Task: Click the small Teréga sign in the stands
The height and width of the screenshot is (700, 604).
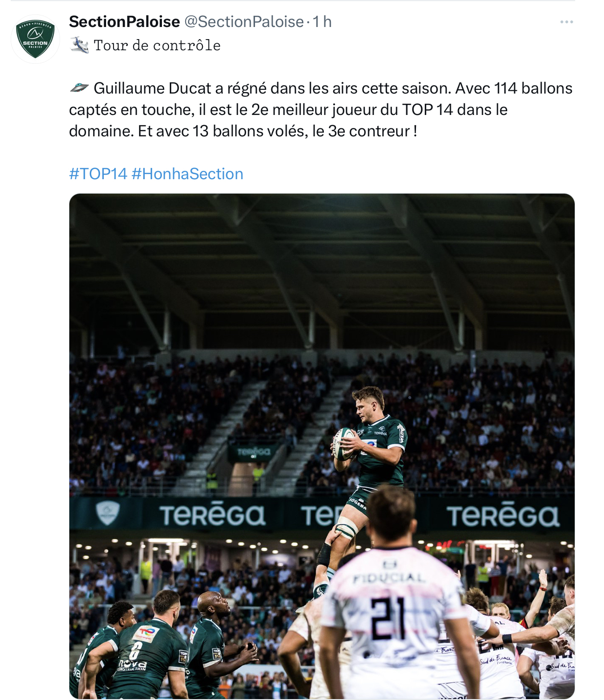Action: coord(254,451)
